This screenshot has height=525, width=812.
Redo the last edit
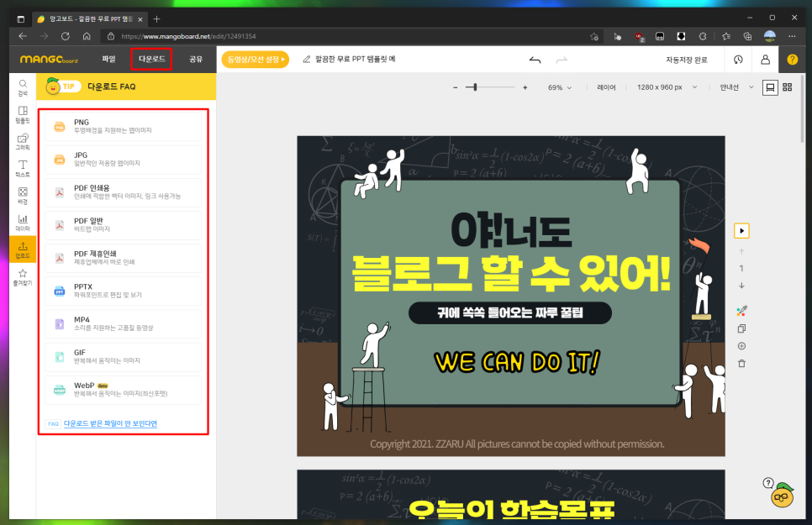(x=562, y=60)
